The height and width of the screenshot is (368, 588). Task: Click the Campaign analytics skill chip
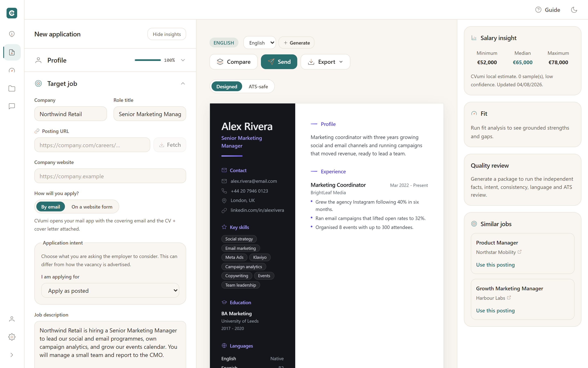click(243, 267)
